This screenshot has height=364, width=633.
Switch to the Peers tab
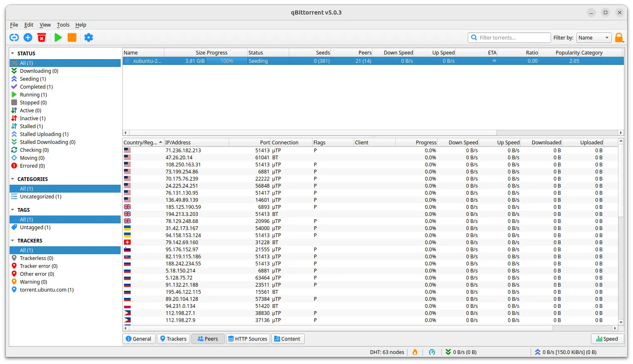coord(208,339)
